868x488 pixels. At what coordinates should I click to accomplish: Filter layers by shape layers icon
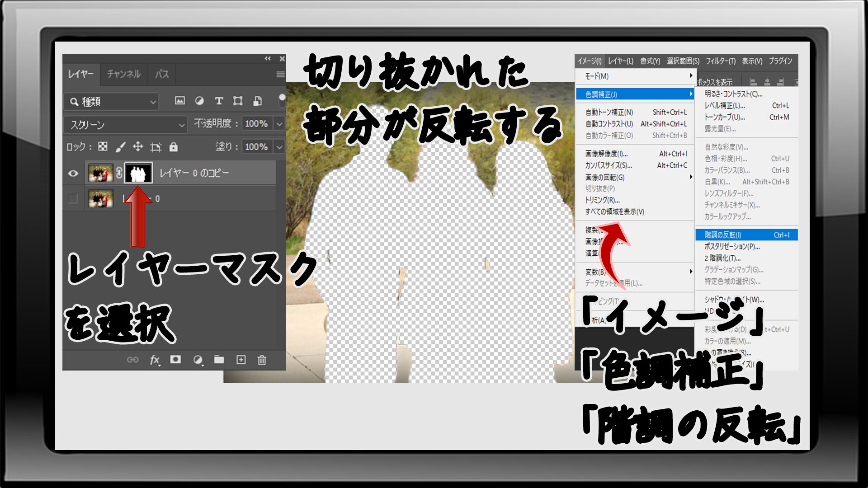point(238,101)
